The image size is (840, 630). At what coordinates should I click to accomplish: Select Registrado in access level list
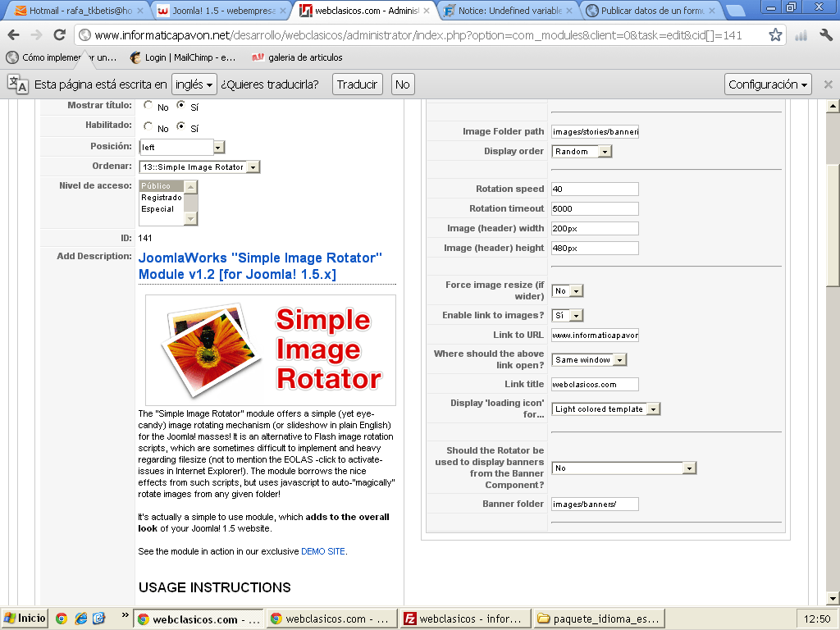click(x=162, y=198)
